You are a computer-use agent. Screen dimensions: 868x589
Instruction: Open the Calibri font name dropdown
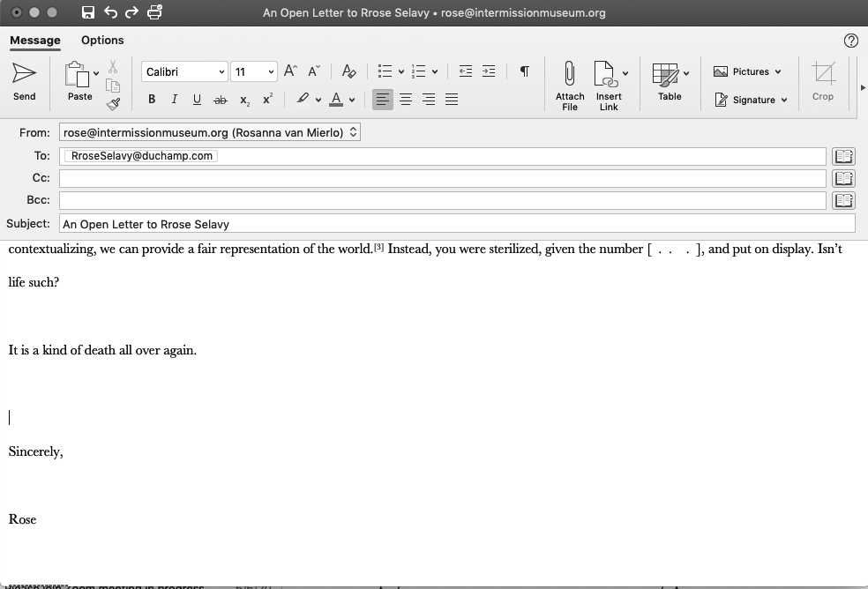click(184, 71)
